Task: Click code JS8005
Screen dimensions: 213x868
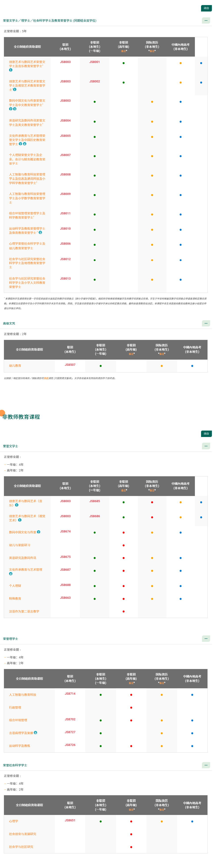Action: coord(65,136)
